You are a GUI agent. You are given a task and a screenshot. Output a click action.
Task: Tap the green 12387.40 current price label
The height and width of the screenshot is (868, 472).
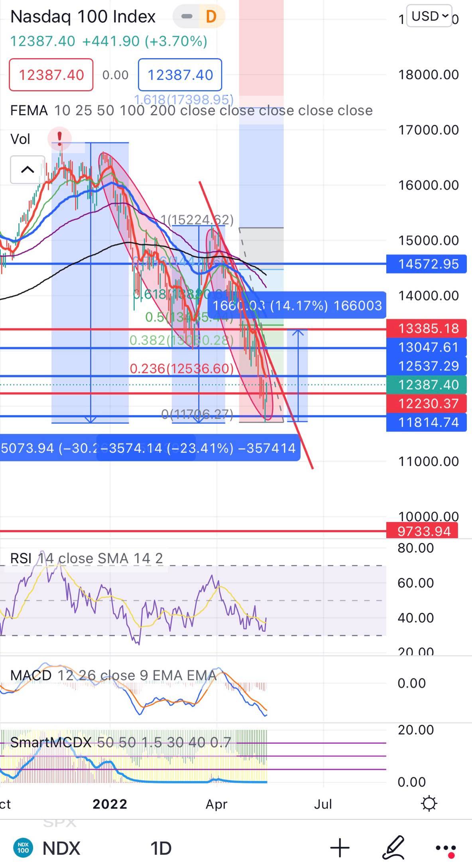point(427,385)
